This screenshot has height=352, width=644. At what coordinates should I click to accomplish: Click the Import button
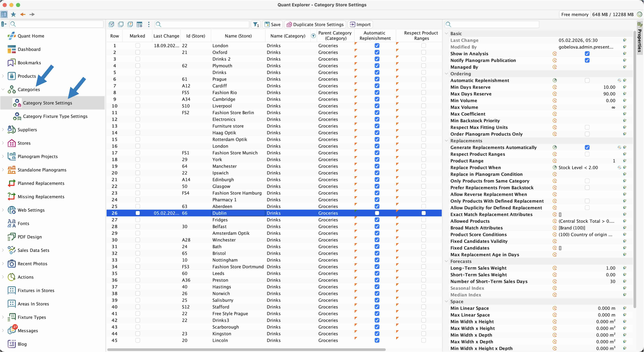pyautogui.click(x=360, y=24)
